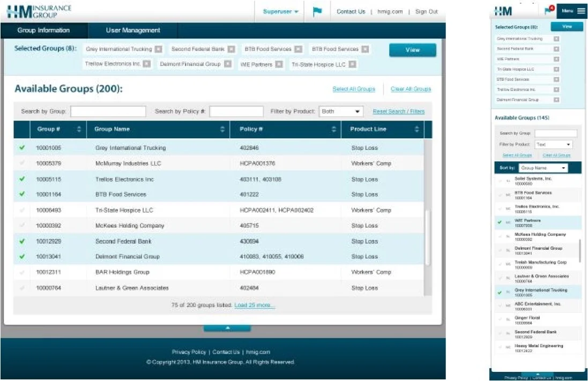Click Clear All Groups link in desktop view
This screenshot has width=588, height=381.
(x=411, y=89)
